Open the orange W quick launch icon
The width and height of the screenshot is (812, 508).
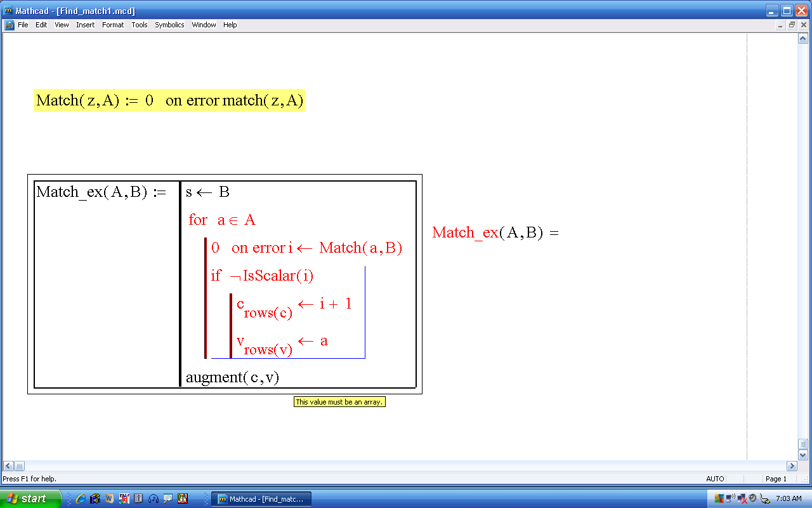click(110, 498)
